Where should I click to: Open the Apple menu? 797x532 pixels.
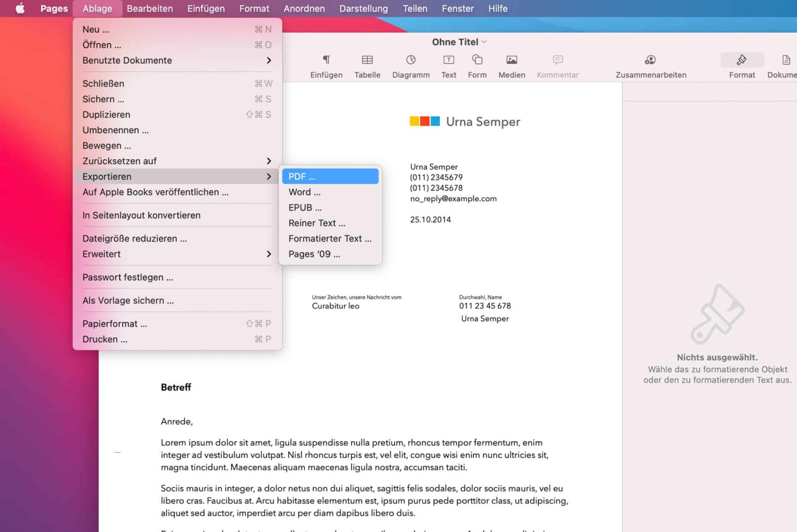click(x=20, y=8)
